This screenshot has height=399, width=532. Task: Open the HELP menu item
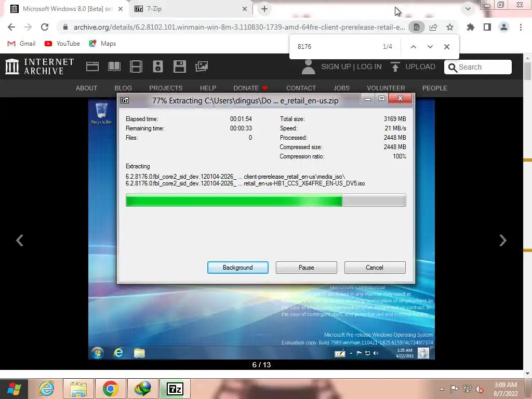tap(208, 88)
